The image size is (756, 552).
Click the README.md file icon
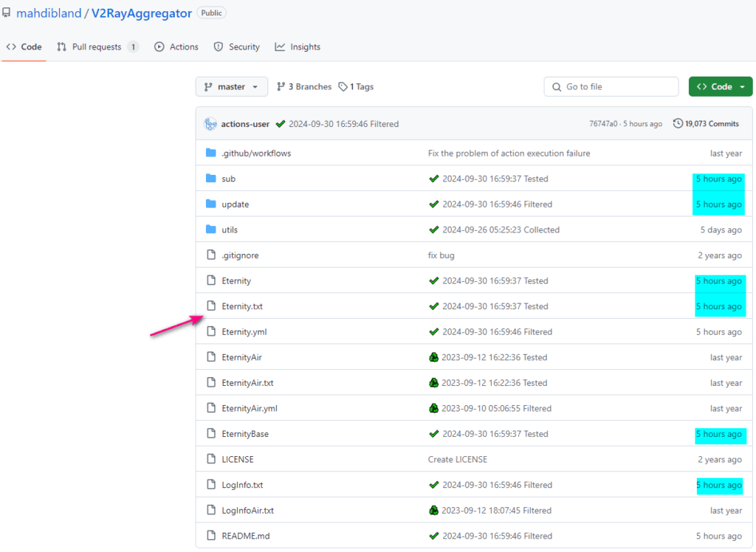210,535
